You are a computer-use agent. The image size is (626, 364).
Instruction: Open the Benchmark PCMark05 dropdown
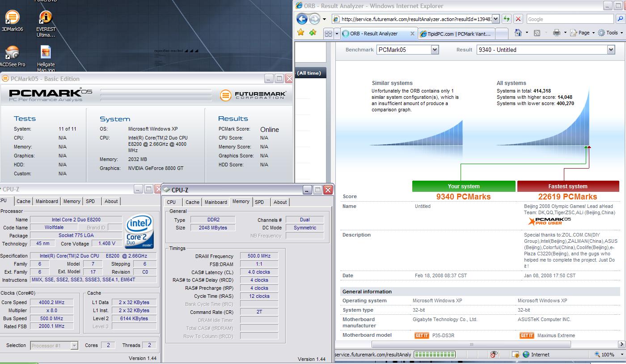coord(435,50)
